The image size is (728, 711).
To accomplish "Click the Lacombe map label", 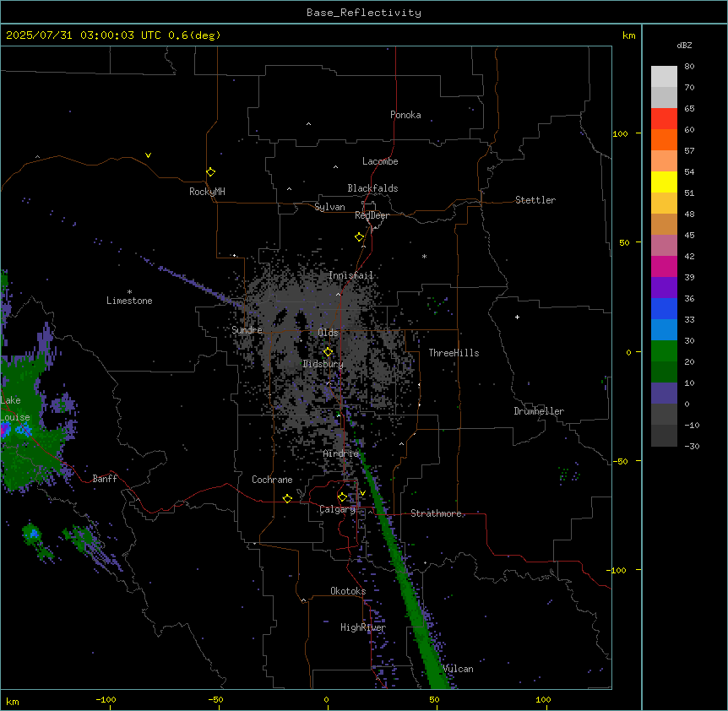I will 380,161.
